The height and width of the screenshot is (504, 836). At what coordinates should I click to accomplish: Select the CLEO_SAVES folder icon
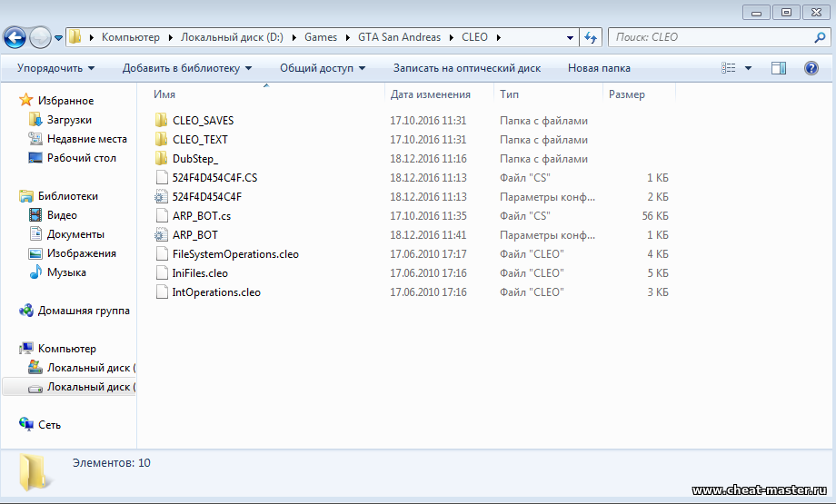[x=161, y=121]
